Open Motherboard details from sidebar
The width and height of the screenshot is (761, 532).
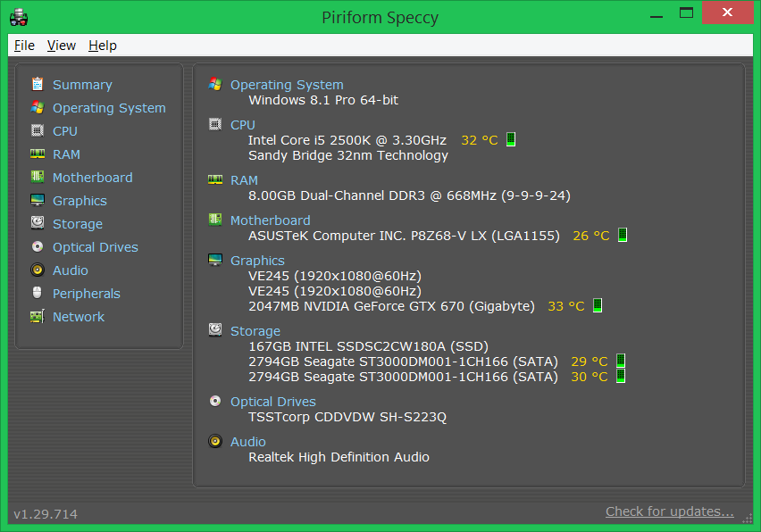pos(92,178)
